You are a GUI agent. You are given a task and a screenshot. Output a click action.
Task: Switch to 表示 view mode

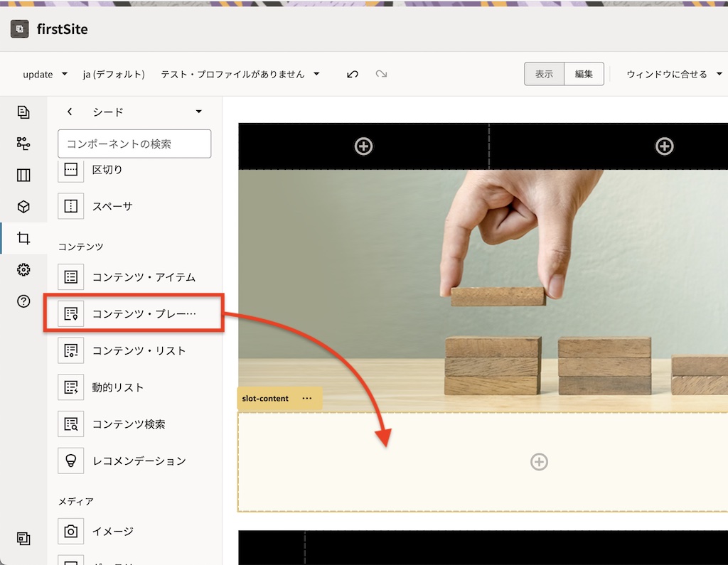tap(544, 74)
